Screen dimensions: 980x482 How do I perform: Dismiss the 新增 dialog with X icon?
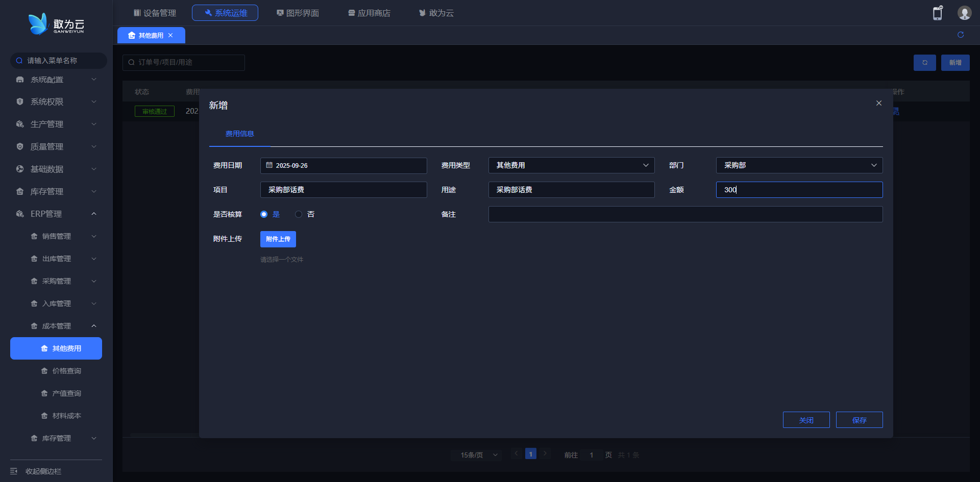(x=879, y=103)
